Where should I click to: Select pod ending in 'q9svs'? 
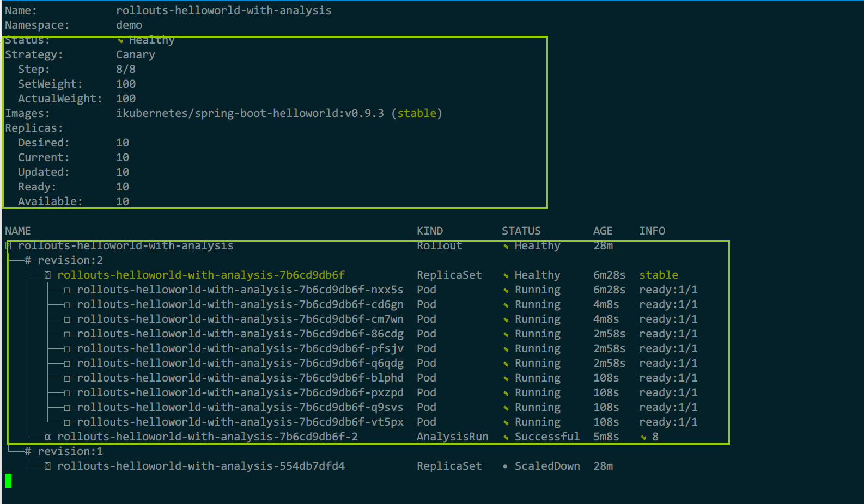240,407
